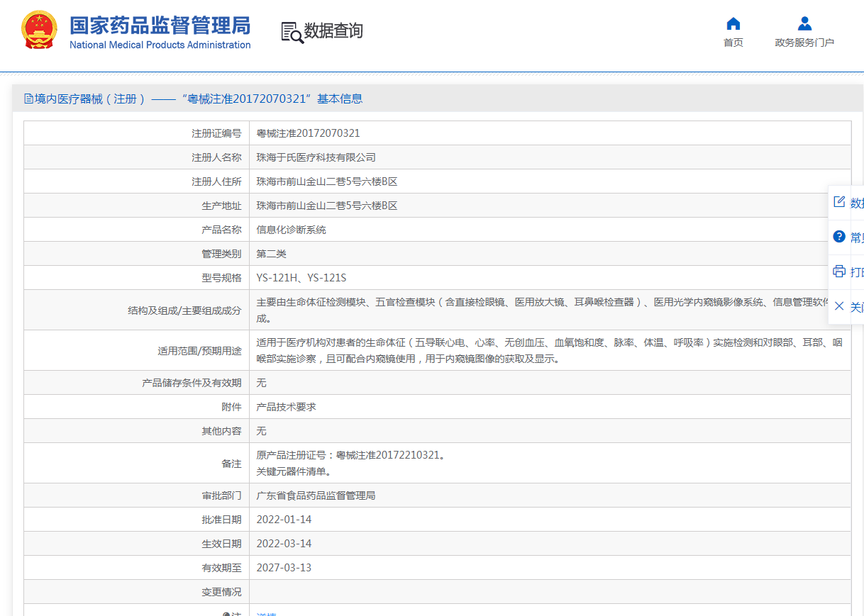Image resolution: width=864 pixels, height=616 pixels.
Task: Select the 第二类 management category value
Action: point(271,254)
